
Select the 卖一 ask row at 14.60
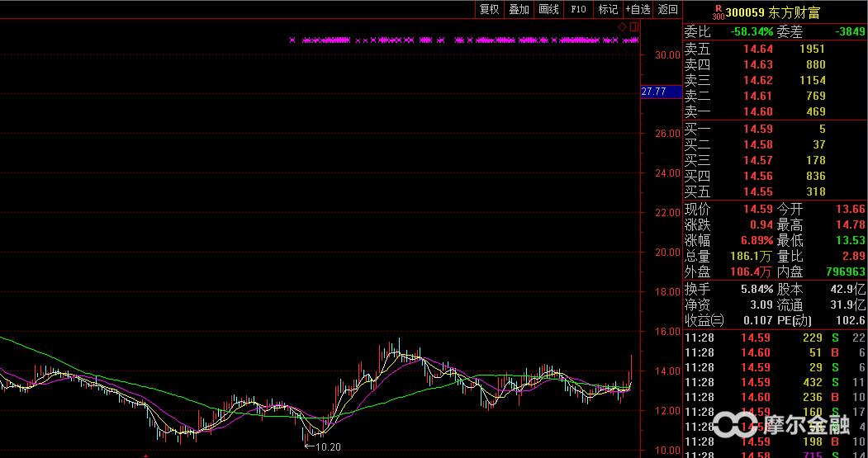click(x=775, y=111)
